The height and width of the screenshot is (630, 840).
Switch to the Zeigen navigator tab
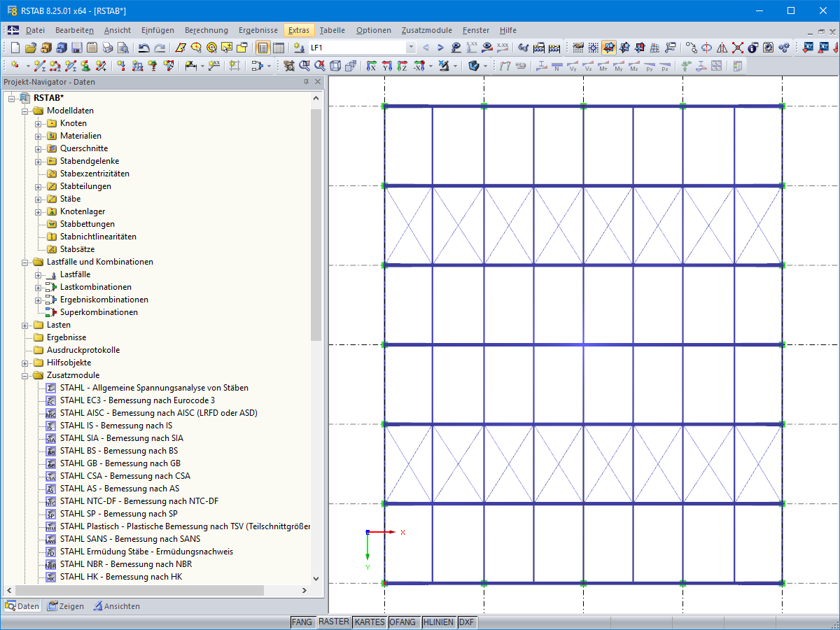point(66,606)
